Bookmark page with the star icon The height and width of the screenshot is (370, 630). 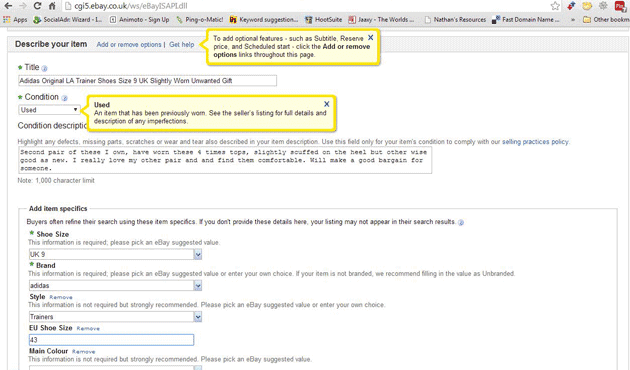(x=555, y=6)
